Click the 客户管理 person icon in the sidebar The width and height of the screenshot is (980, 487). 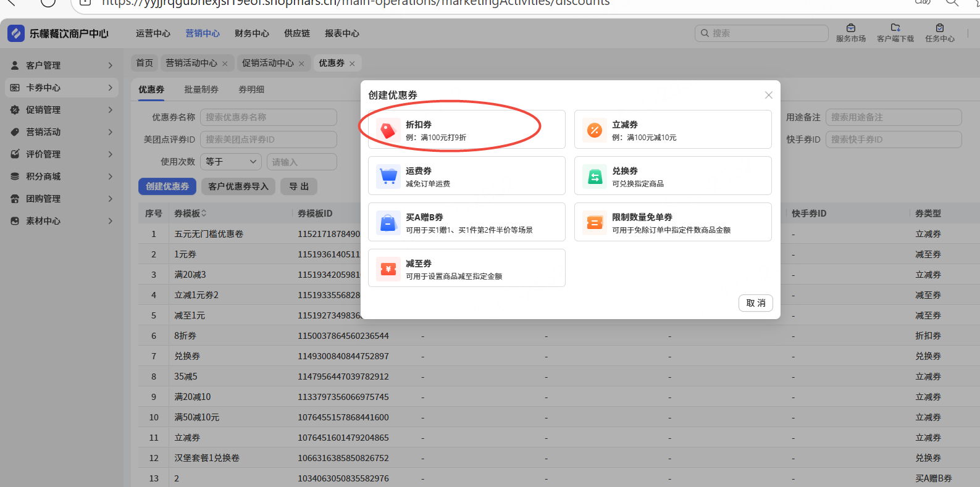click(x=15, y=65)
